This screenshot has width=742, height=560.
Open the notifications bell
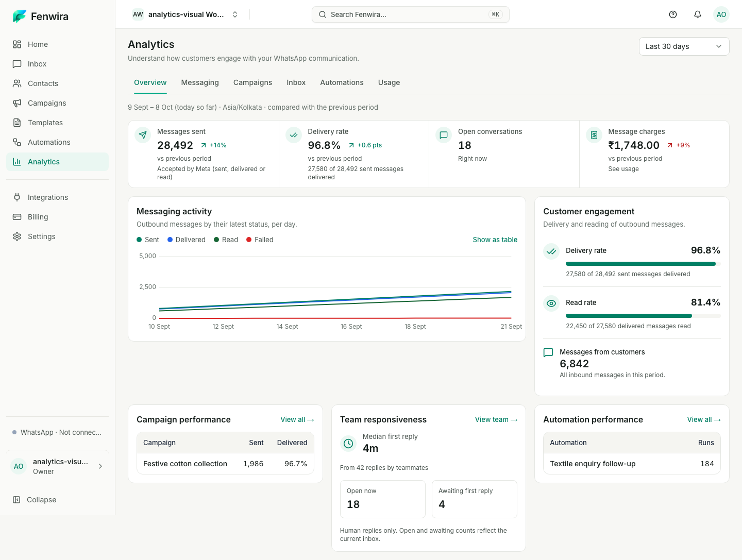point(698,14)
